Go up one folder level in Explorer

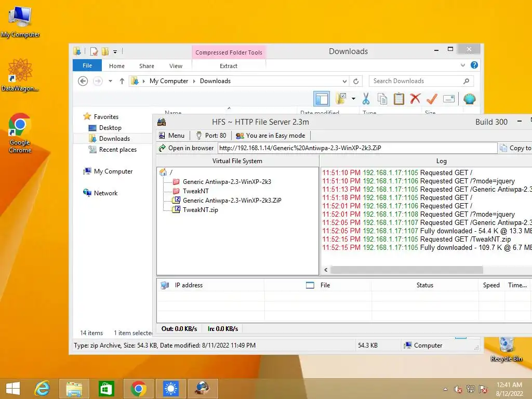coord(122,81)
